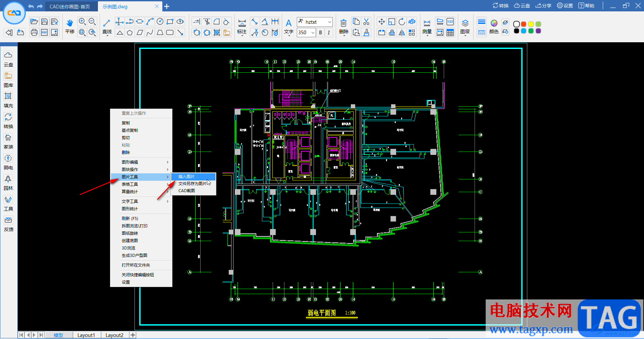Select the arrow drawing tool
The height and width of the screenshot is (339, 644).
[180, 33]
